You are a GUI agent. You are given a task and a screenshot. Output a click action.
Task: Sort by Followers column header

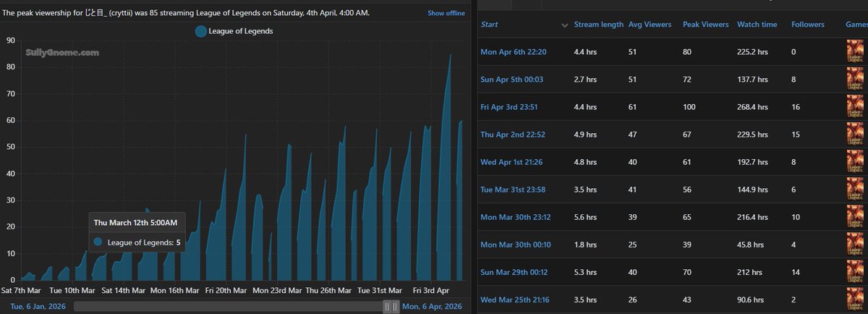point(808,25)
